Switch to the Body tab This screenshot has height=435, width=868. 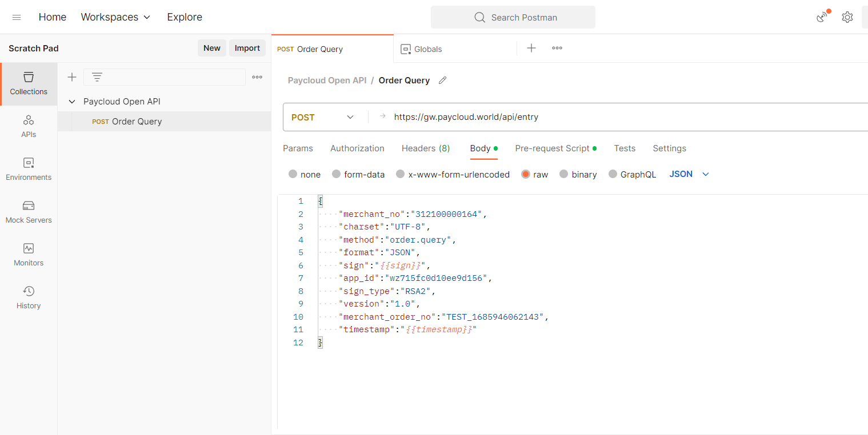483,148
